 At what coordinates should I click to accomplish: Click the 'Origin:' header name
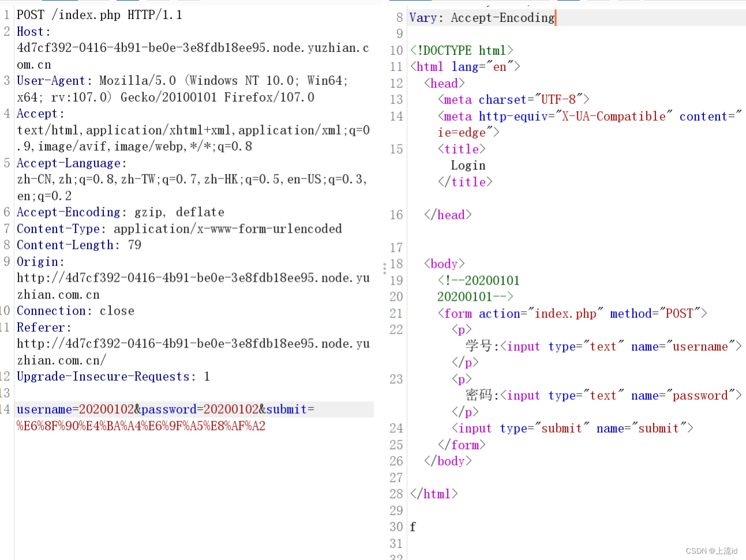[x=40, y=262]
